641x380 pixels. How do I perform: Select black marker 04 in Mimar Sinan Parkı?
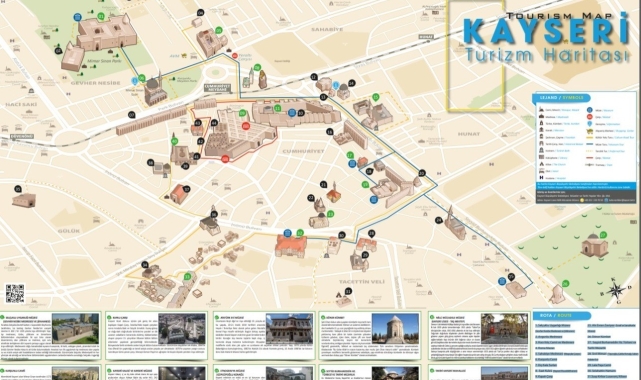tap(58, 51)
